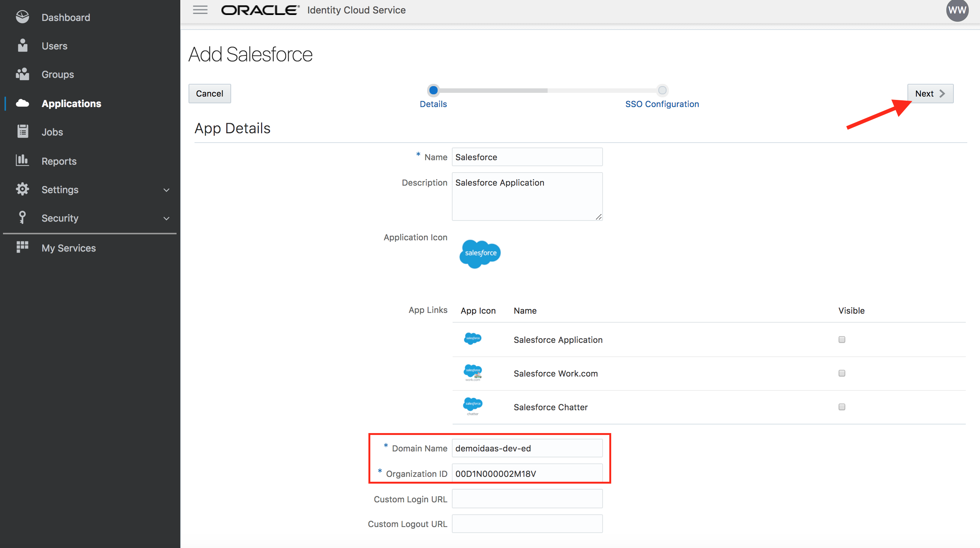
Task: Open the Jobs section
Action: coord(52,132)
